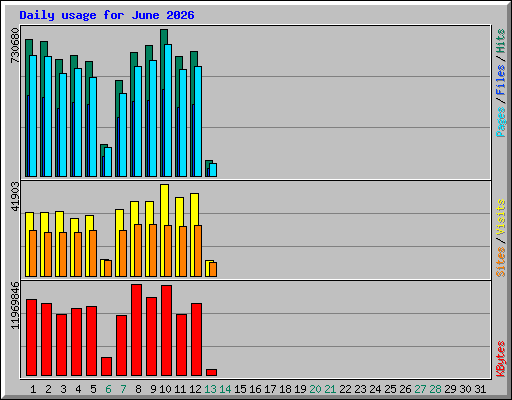
Task: Click the Hits legend label
Action: [x=500, y=41]
